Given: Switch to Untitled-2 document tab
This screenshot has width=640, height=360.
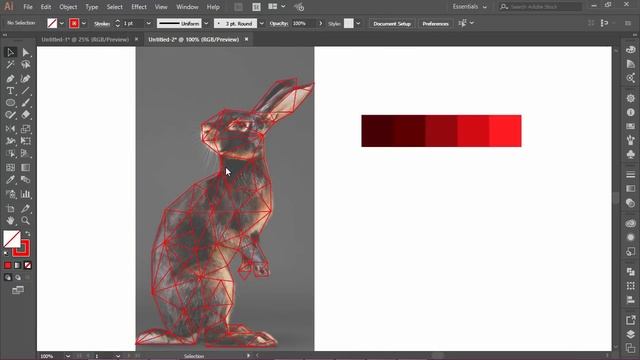Looking at the screenshot, I should pos(193,39).
